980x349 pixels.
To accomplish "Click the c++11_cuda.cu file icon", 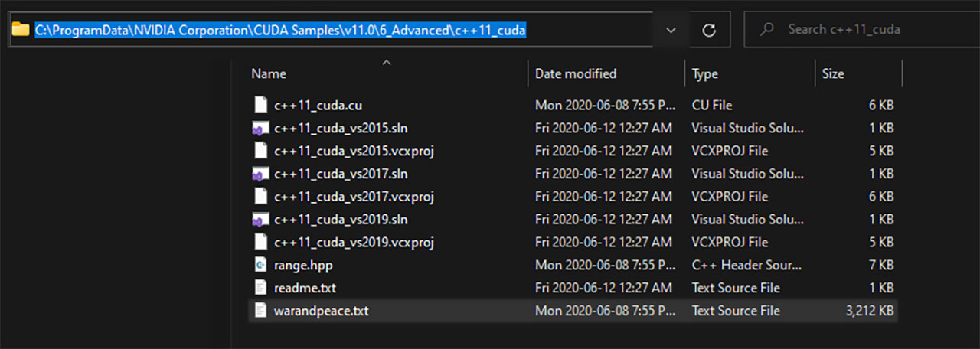I will 260,105.
